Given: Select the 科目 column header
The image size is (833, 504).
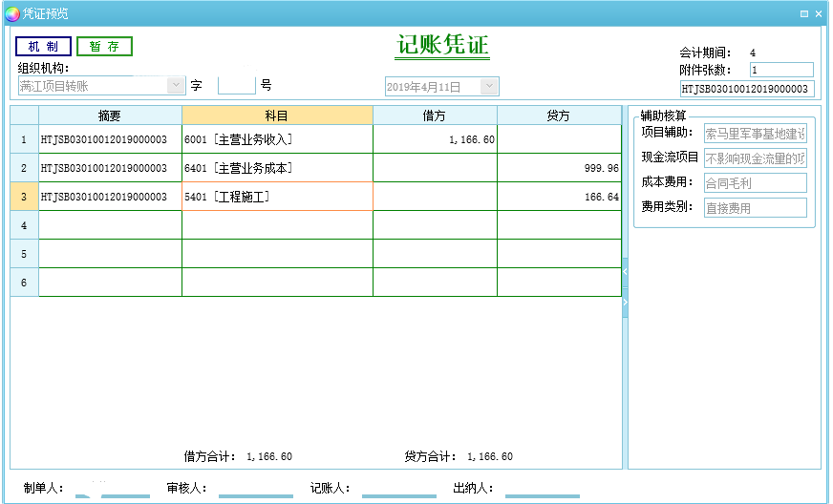Looking at the screenshot, I should click(x=277, y=115).
